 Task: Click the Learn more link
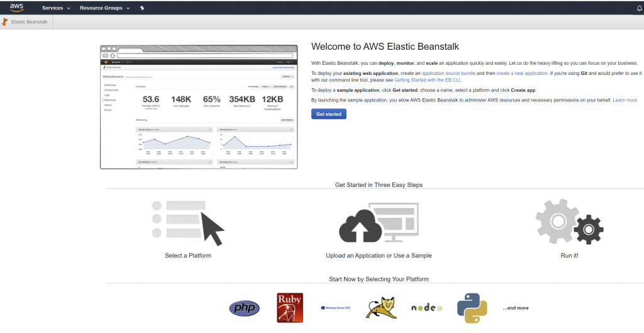click(x=625, y=100)
